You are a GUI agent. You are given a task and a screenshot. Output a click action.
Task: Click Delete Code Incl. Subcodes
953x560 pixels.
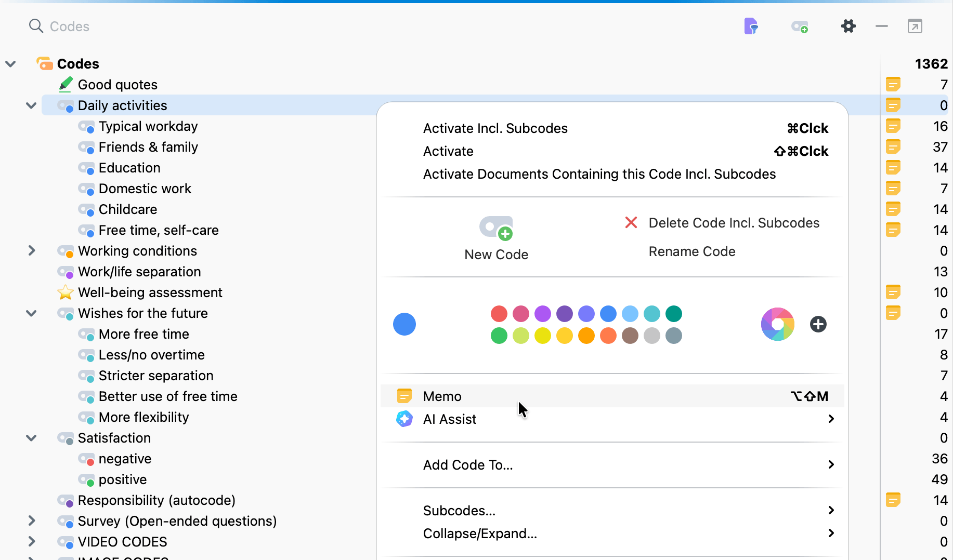click(734, 222)
